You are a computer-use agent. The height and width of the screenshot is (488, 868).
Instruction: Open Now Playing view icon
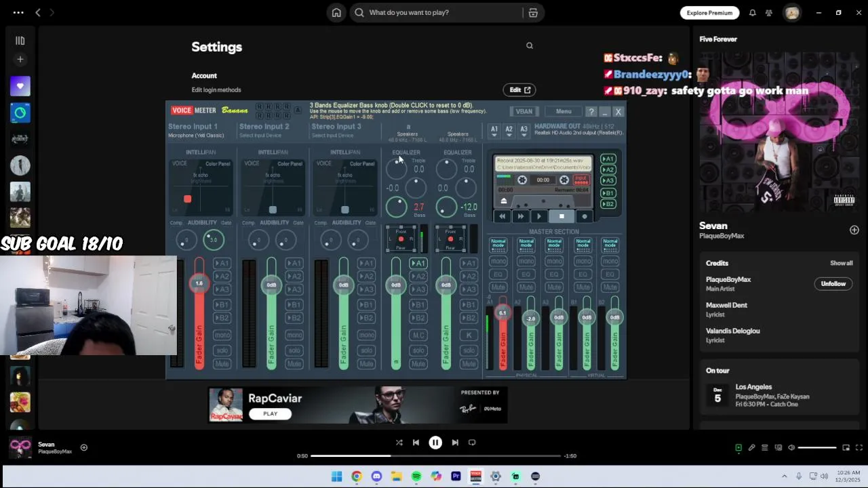pyautogui.click(x=738, y=447)
